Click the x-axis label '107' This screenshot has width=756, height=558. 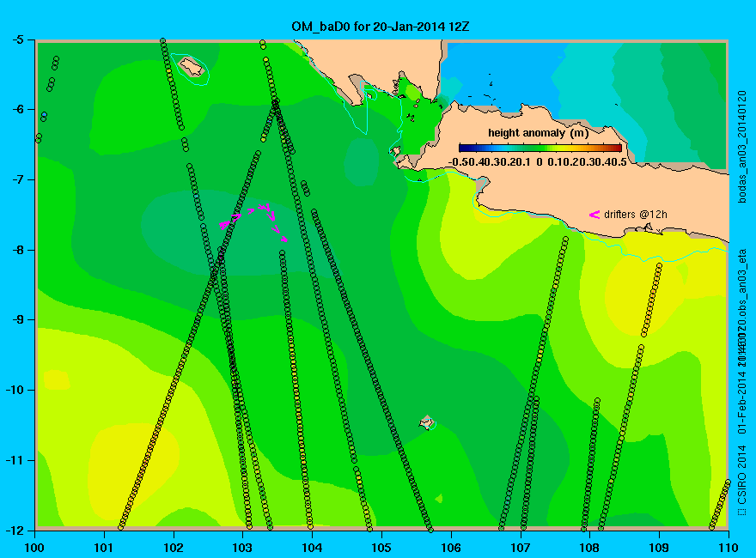coord(521,548)
